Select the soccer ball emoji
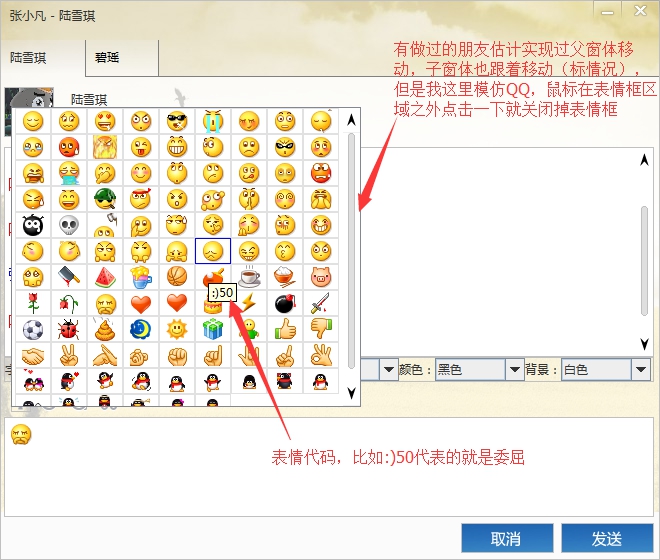This screenshot has height=560, width=660. coord(33,330)
